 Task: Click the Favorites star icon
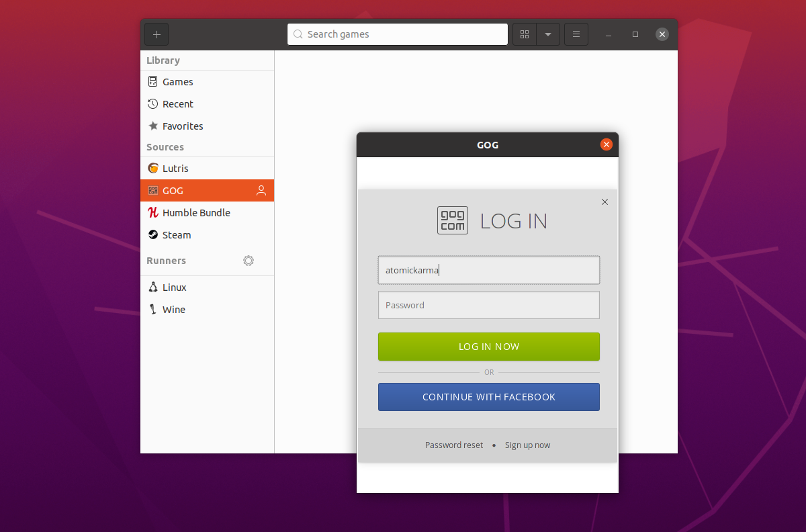153,126
